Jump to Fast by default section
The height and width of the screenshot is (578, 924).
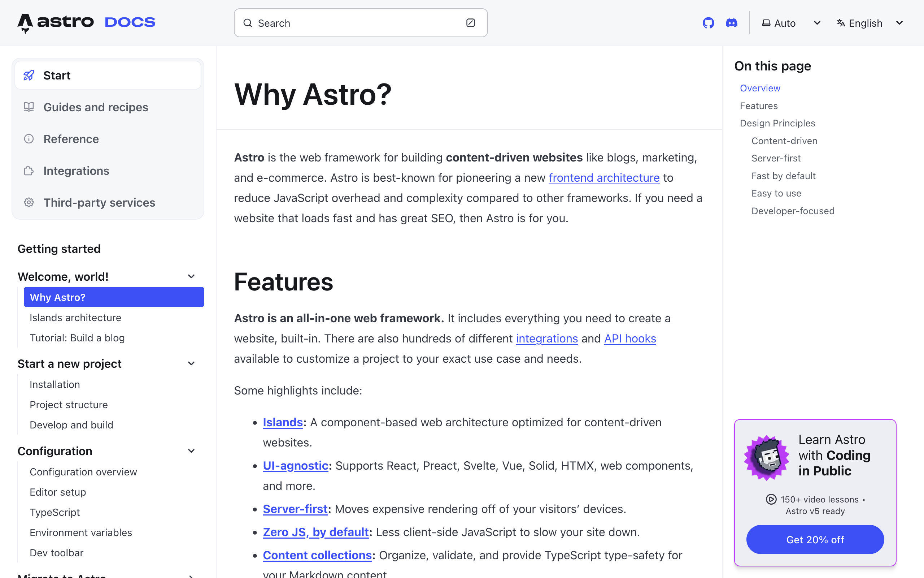pos(784,176)
